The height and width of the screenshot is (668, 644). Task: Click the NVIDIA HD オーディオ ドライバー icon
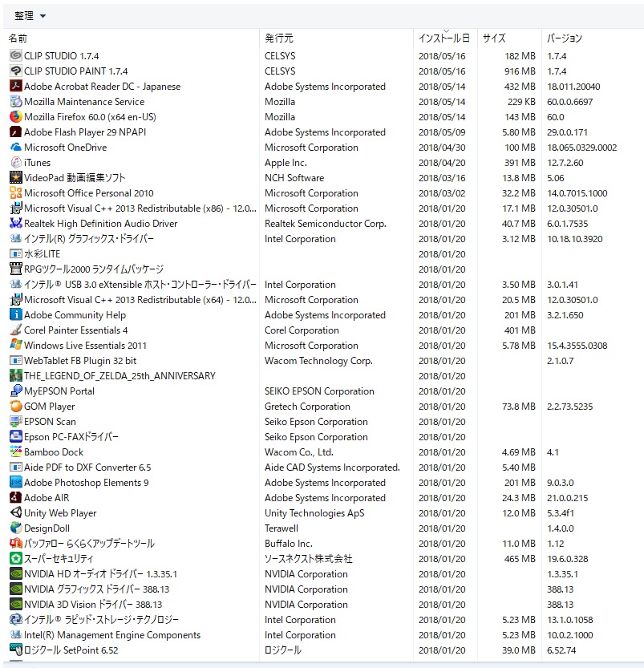[16, 573]
